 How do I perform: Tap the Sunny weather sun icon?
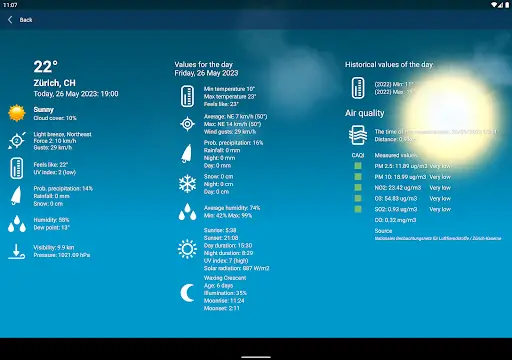pyautogui.click(x=17, y=113)
